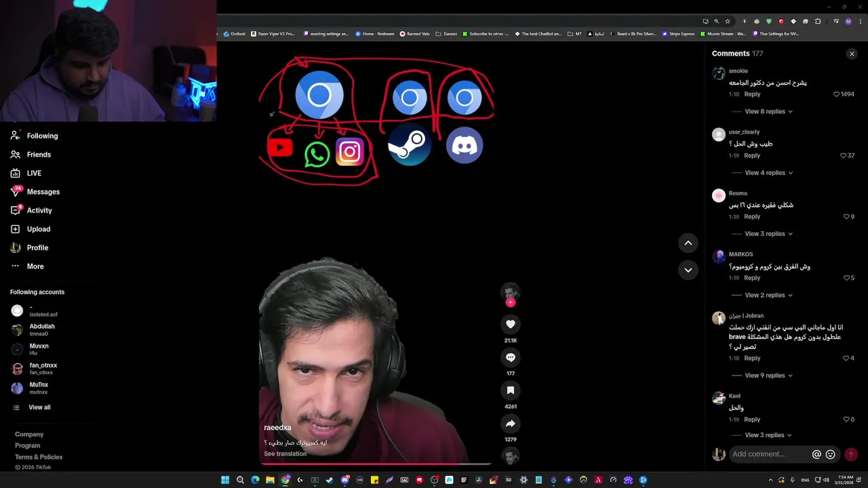The image size is (868, 488).
Task: Like Jobran's comment
Action: [x=846, y=358]
